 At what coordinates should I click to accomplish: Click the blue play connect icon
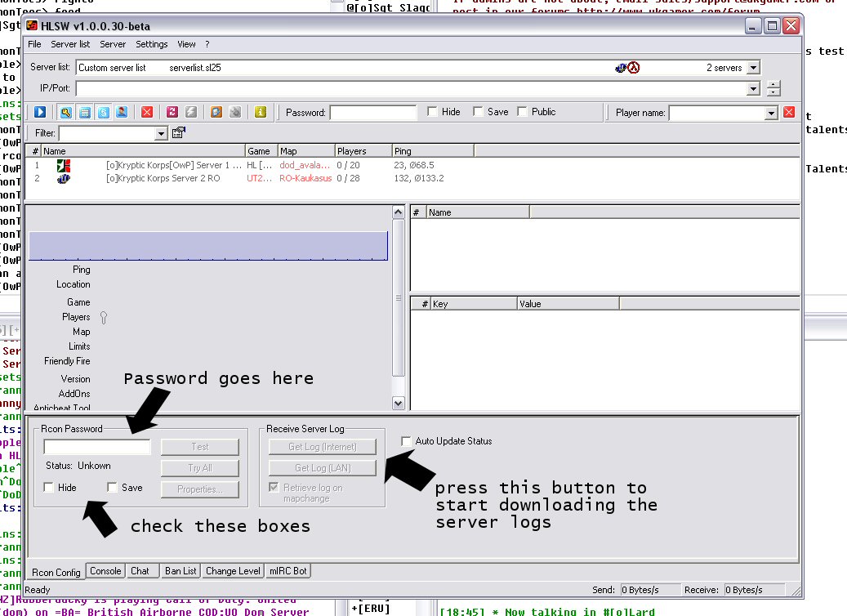tap(40, 112)
